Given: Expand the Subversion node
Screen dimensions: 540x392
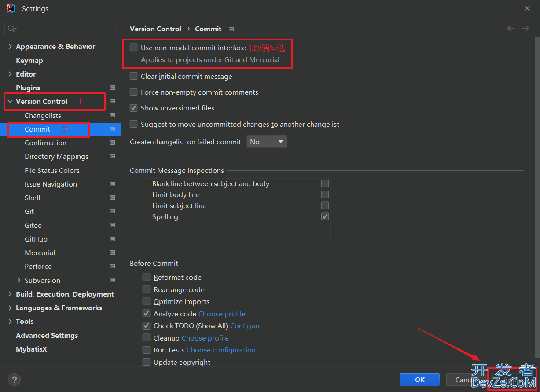Looking at the screenshot, I should click(19, 280).
